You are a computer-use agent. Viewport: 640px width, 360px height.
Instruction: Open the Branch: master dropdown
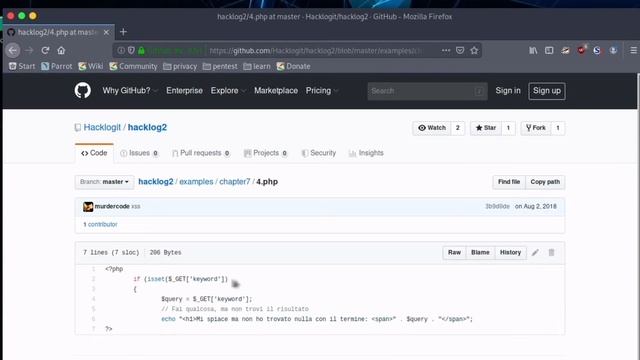pyautogui.click(x=104, y=182)
